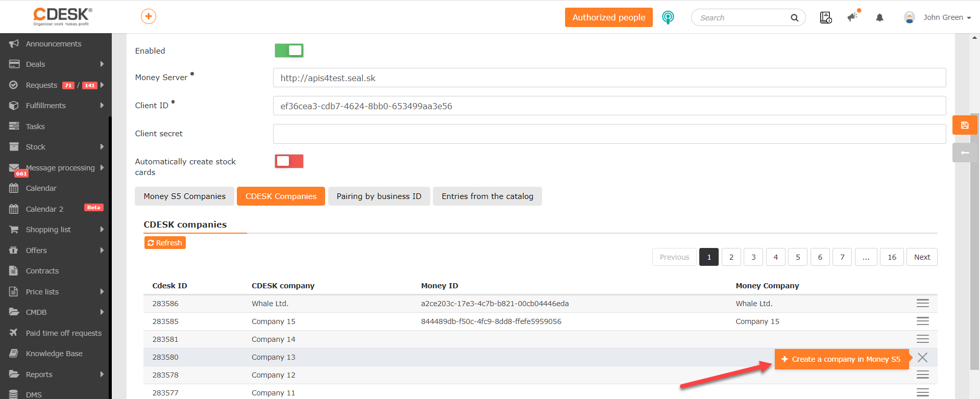This screenshot has width=980, height=399.
Task: Open the document clock icon
Action: click(x=826, y=17)
